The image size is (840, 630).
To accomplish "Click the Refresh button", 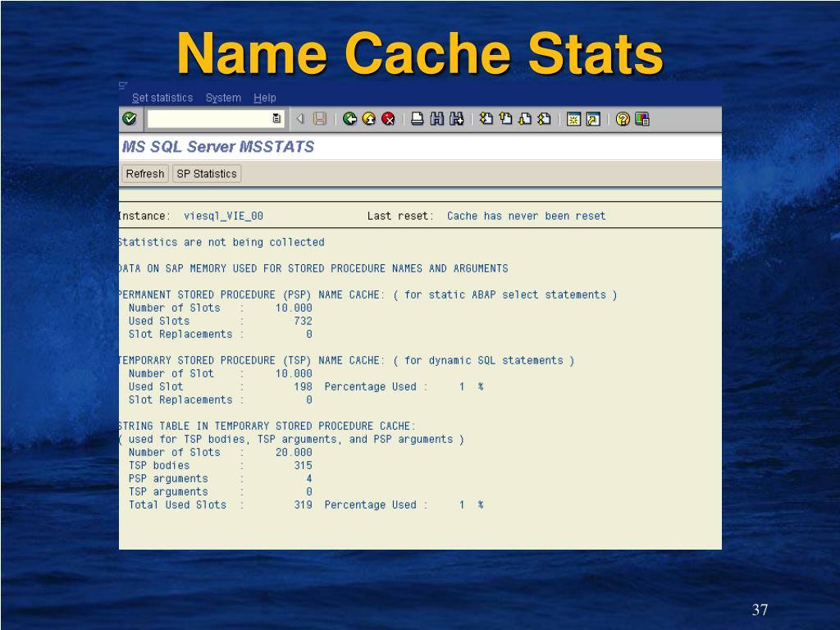I will tap(144, 174).
